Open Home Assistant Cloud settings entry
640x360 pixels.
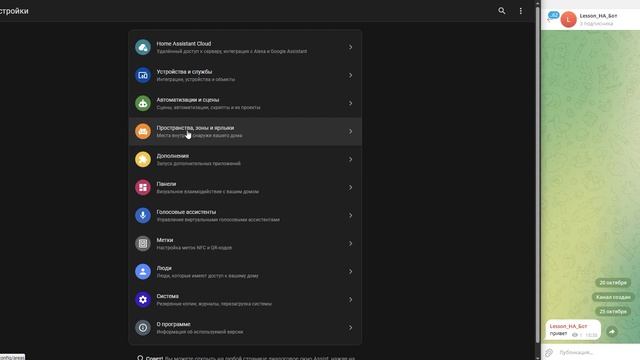245,47
